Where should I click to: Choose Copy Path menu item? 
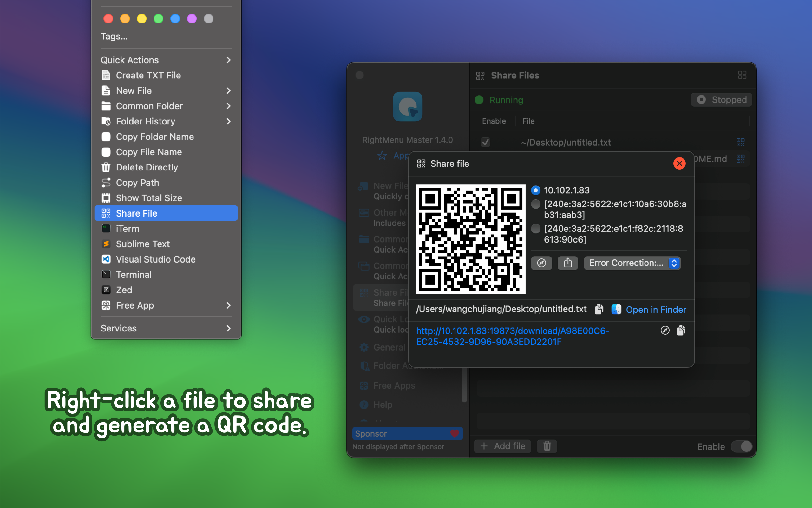point(166,183)
